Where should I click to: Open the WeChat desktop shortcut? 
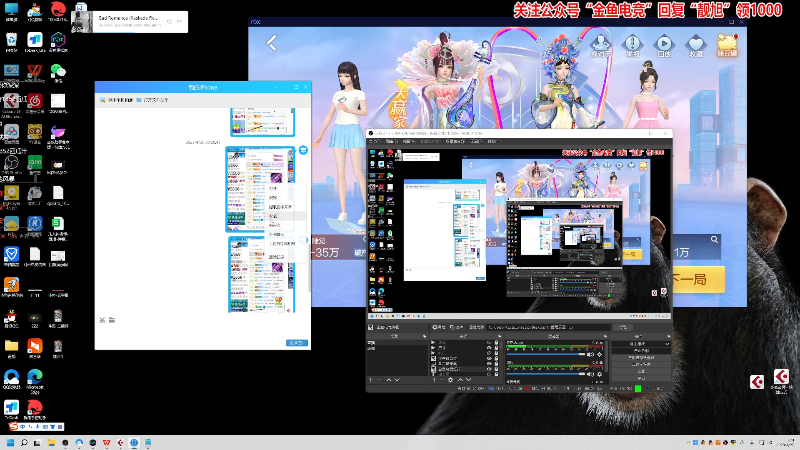point(58,71)
